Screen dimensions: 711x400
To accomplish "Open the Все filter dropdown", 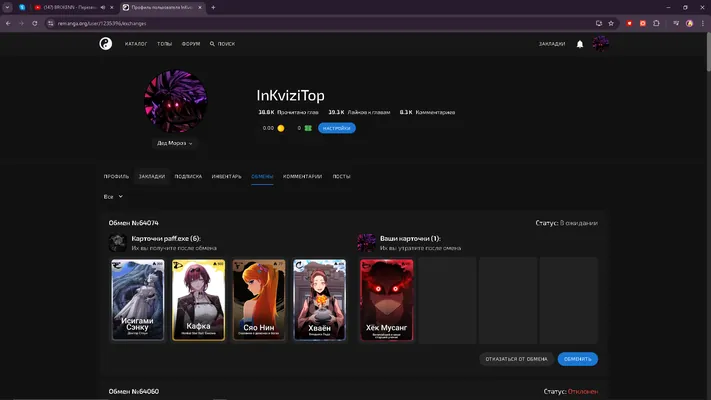I will point(113,197).
